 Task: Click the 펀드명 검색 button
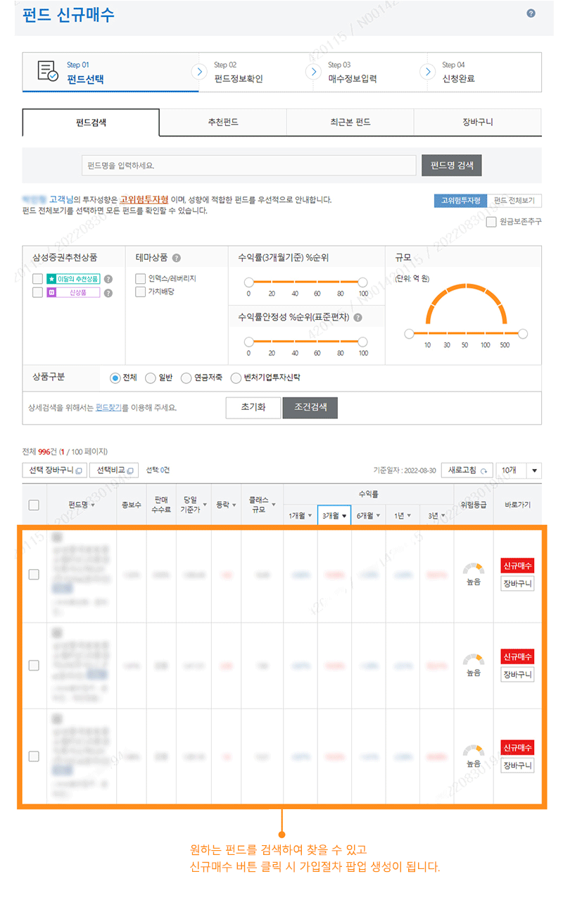452,166
